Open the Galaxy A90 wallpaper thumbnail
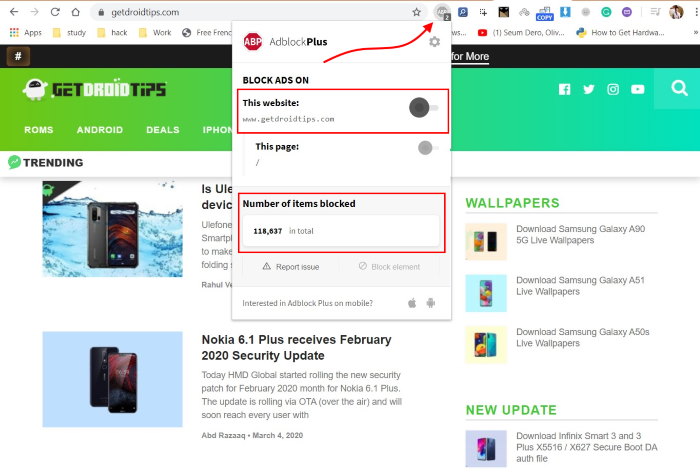700x473 pixels. click(486, 241)
